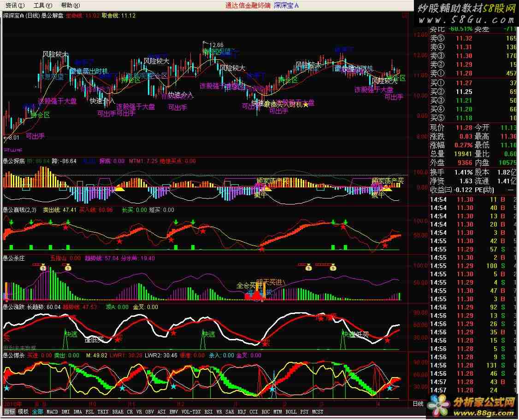Select the ROC indicator
519x420 pixels.
[266, 412]
